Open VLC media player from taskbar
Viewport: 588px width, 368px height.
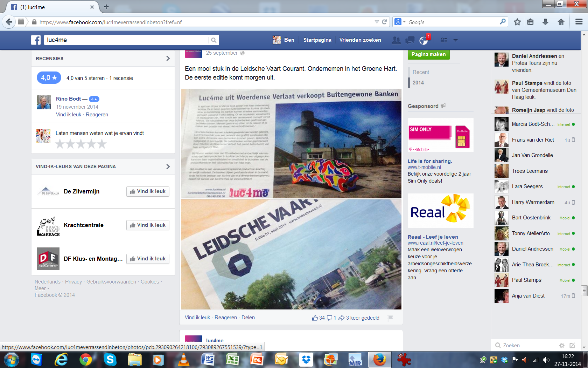click(183, 360)
